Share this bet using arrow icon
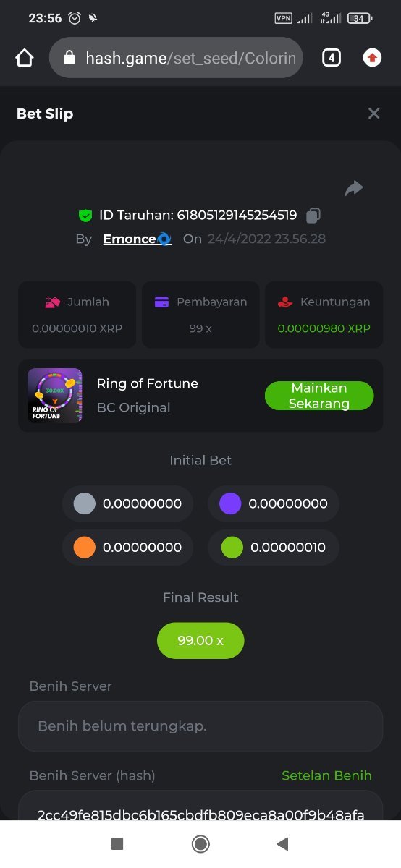Image resolution: width=401 pixels, height=868 pixels. (x=353, y=189)
